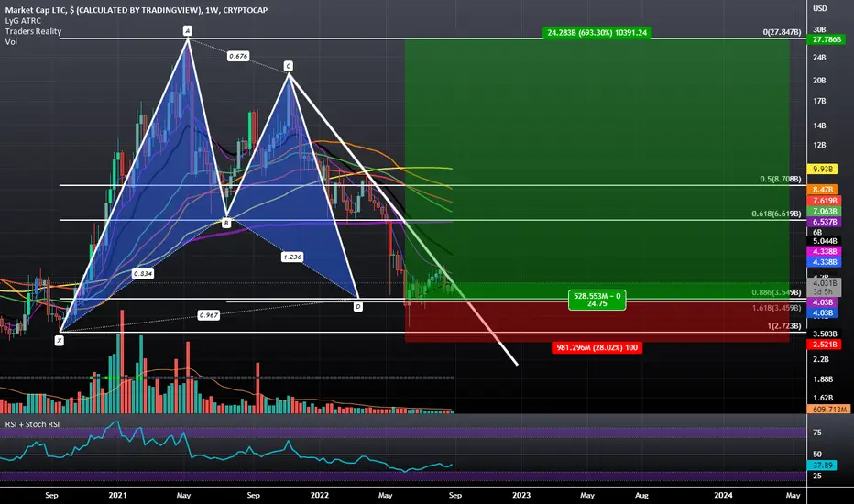Select the LyG ATRC indicator legend
Screen dimensions: 854x504
(x=23, y=21)
